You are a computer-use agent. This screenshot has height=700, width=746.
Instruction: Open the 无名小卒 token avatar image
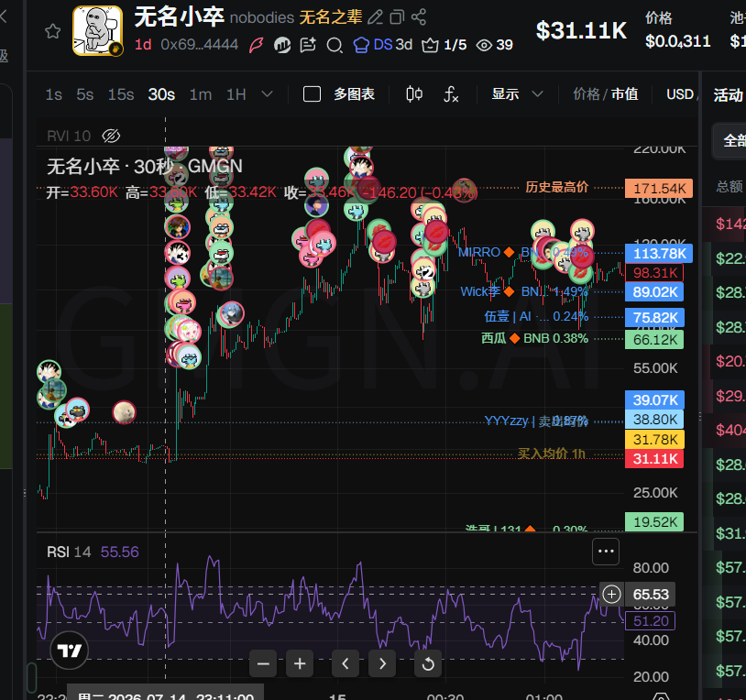[97, 31]
